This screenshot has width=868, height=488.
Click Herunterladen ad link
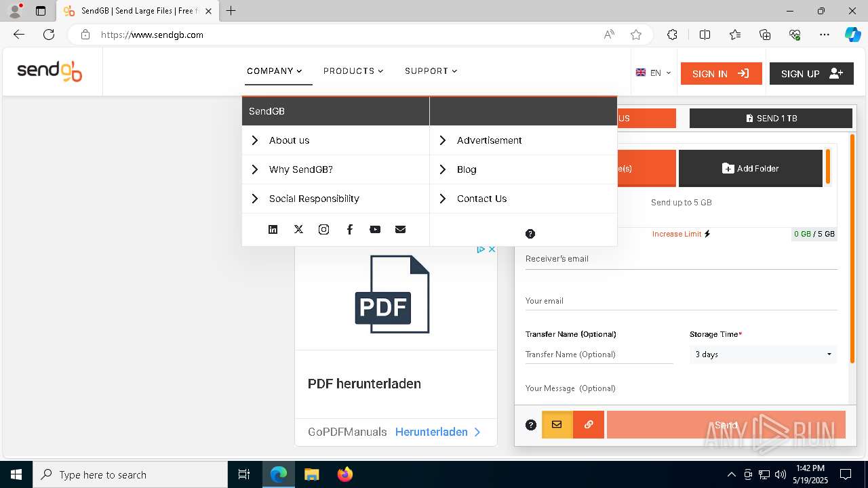(x=437, y=432)
